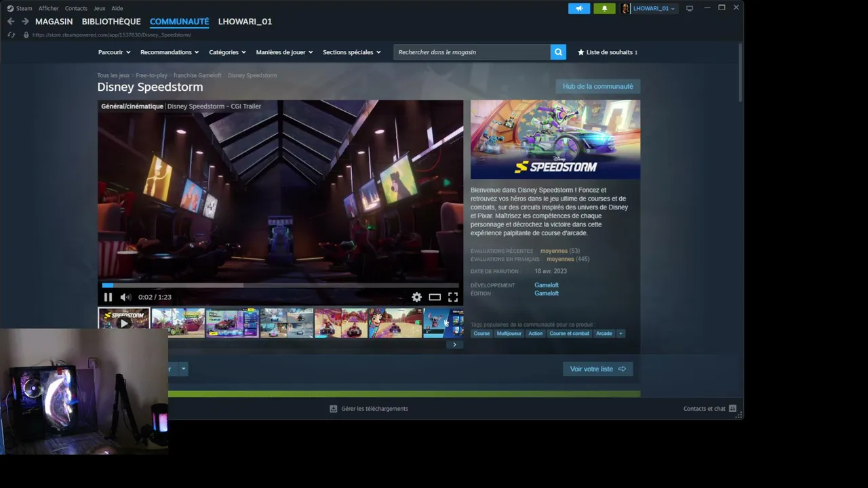868x488 pixels.
Task: View recent reviews "moyennes (53)"
Action: 560,251
